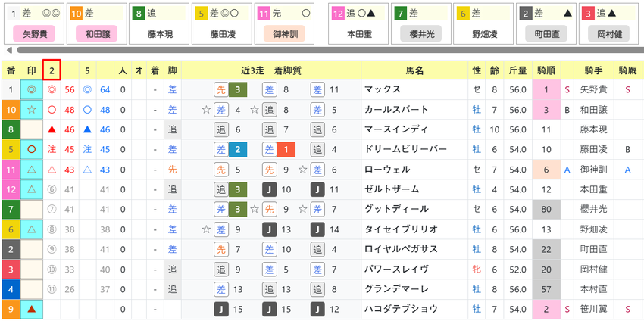Click the green 3 finish badge in マックス row
Viewport: 644px width, 321px height.
238,89
